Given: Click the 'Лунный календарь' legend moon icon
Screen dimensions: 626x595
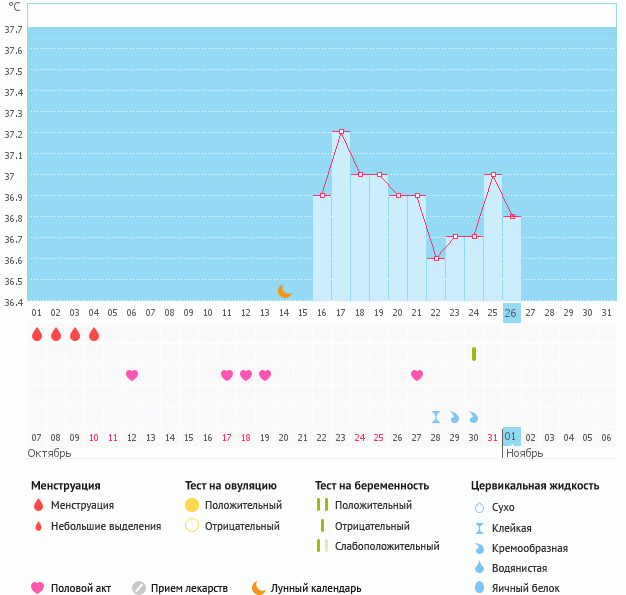Looking at the screenshot, I should pos(259,588).
